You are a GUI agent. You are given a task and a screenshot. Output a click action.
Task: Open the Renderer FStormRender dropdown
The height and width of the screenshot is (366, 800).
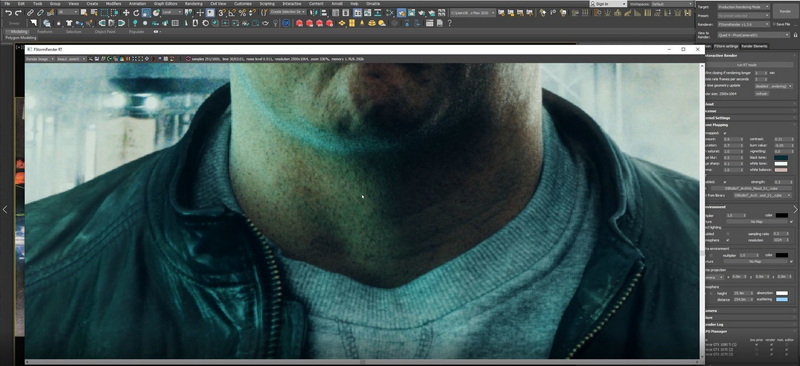[x=743, y=24]
